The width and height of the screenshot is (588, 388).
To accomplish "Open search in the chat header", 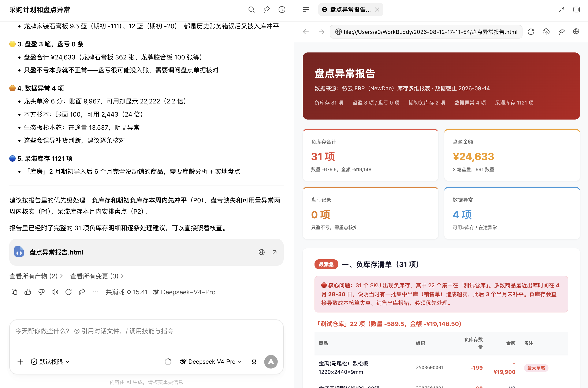I will 251,10.
